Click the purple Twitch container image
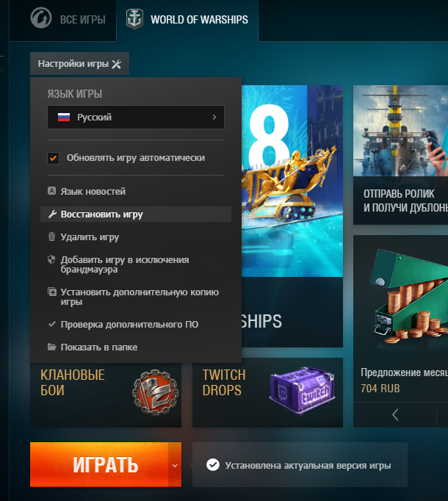This screenshot has width=448, height=501. point(303,391)
